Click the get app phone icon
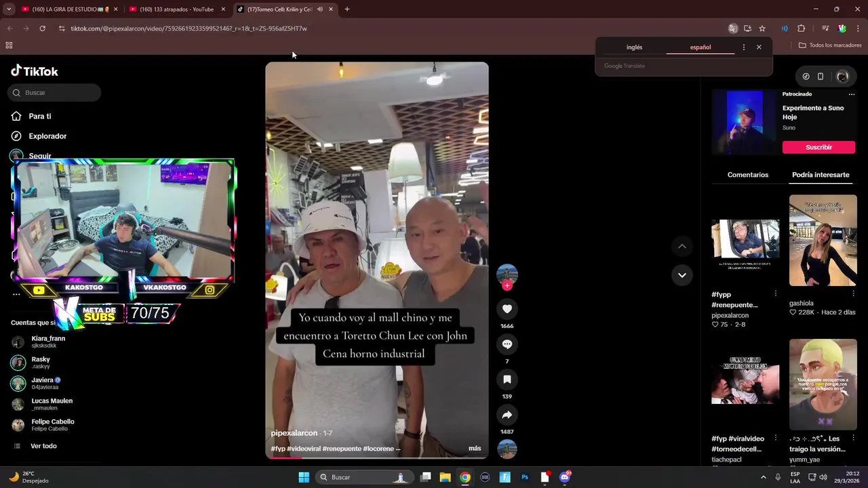The width and height of the screenshot is (868, 488). pos(821,77)
